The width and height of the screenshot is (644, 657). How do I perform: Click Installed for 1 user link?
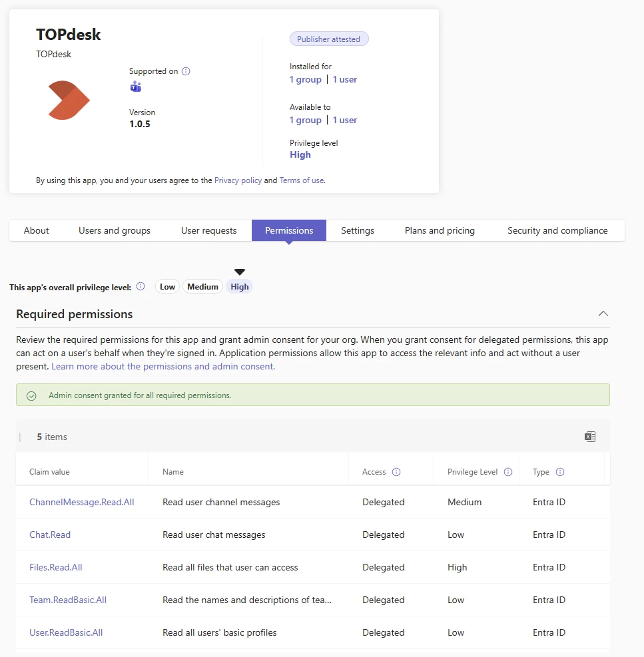point(345,79)
